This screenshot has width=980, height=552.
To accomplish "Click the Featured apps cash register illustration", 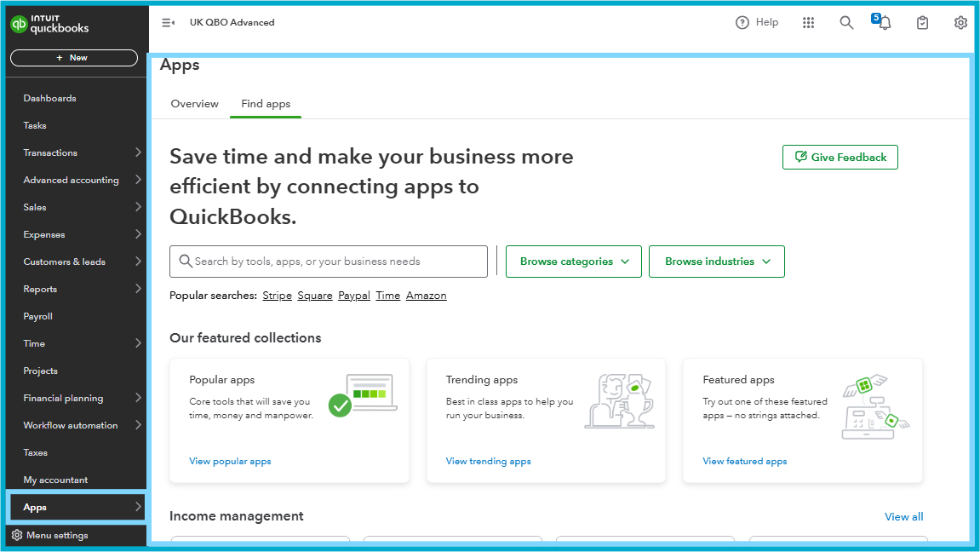I will (x=875, y=406).
